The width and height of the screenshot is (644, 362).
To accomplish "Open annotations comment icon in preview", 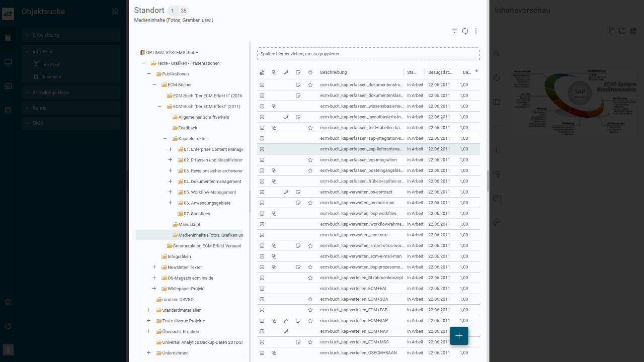I will (x=497, y=199).
